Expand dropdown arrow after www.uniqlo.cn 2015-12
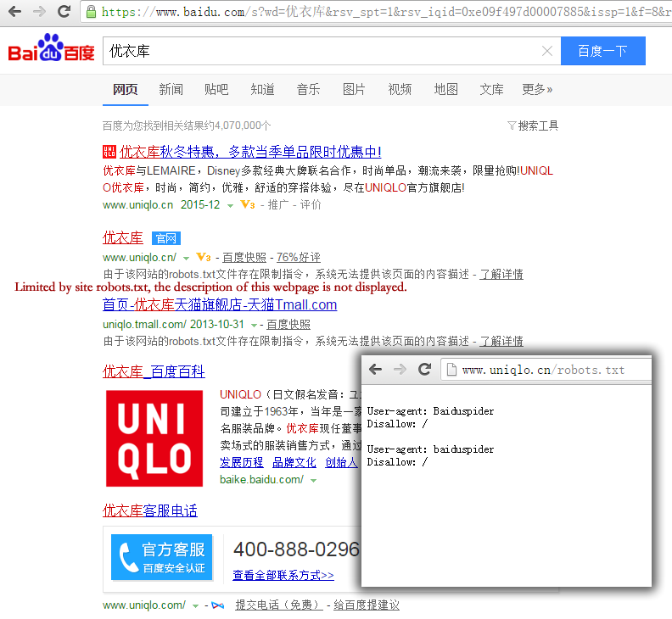This screenshot has height=619, width=672. tap(230, 206)
